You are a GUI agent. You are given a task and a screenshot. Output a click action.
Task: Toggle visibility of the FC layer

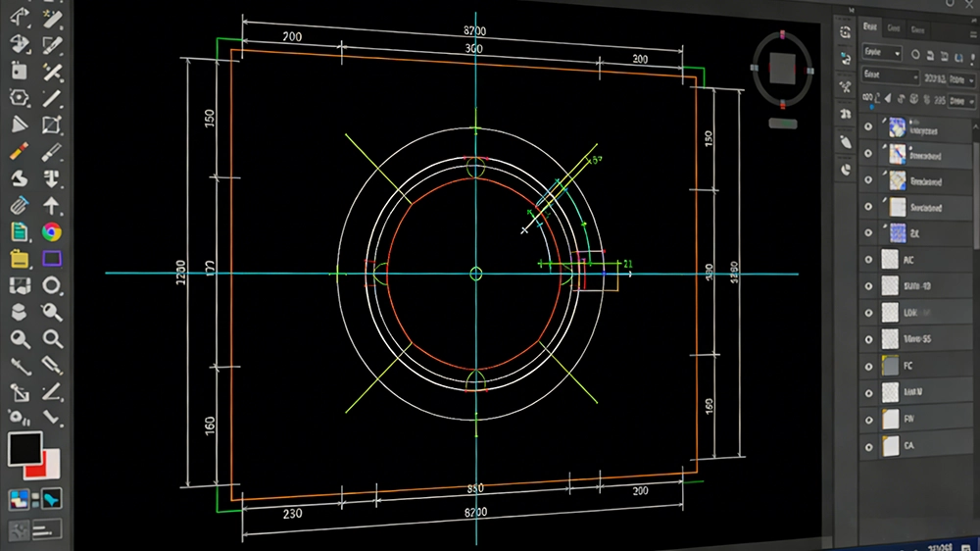tap(868, 365)
